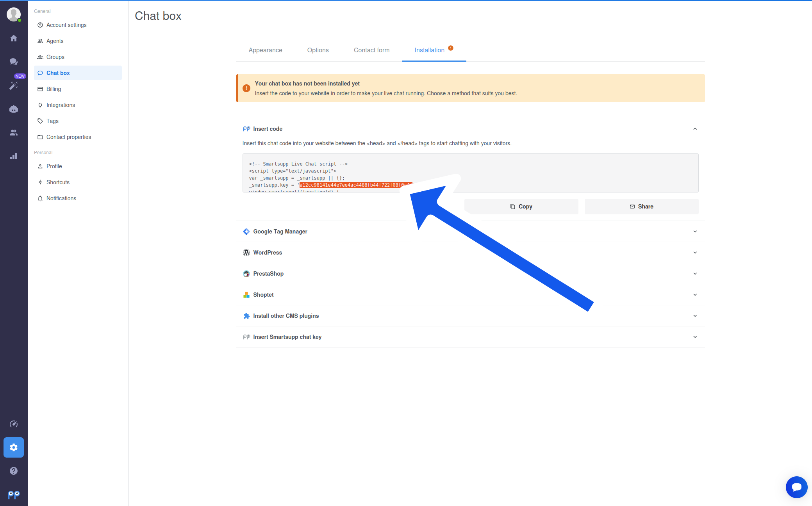The width and height of the screenshot is (812, 506).
Task: Switch to the Appearance tab
Action: point(265,50)
